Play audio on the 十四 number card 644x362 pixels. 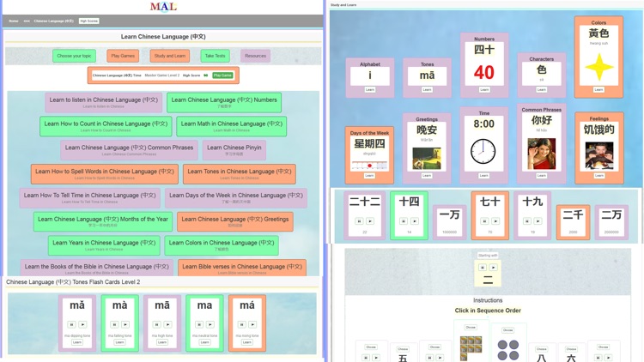[415, 220]
